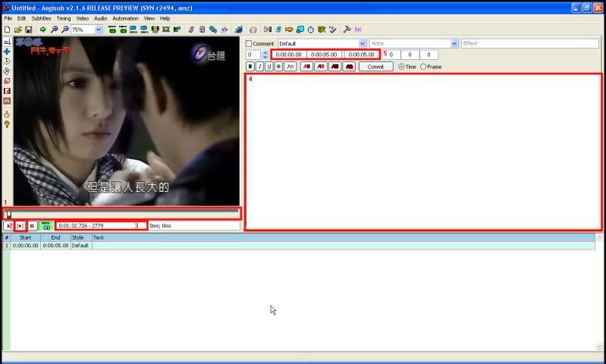Open the Styles Manager (purple S) icon

[191, 30]
